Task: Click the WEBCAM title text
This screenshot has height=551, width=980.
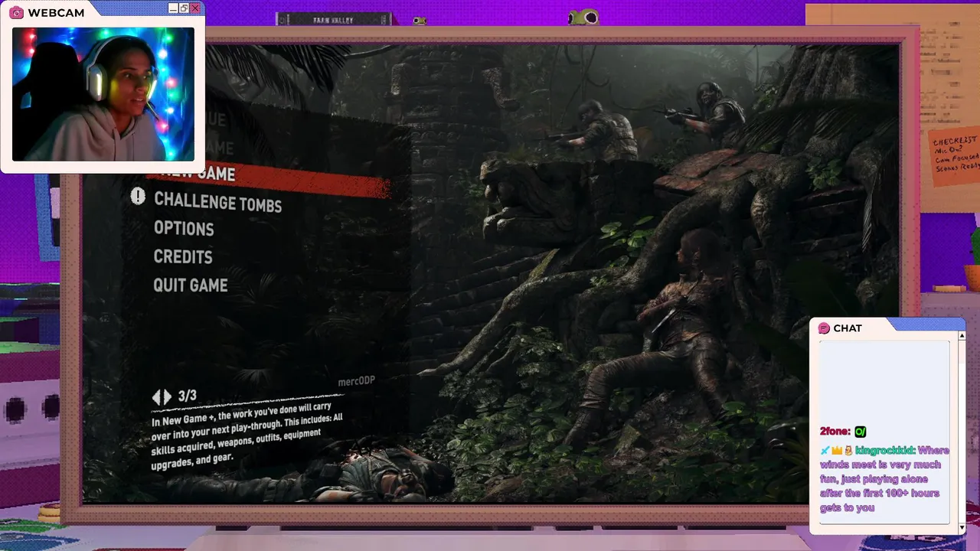Action: pos(56,13)
